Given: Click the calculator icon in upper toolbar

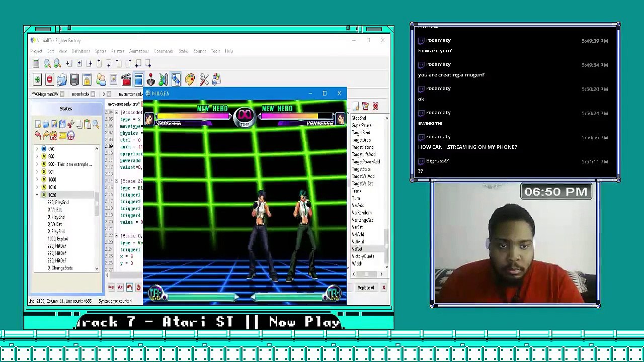Looking at the screenshot, I should [36, 63].
